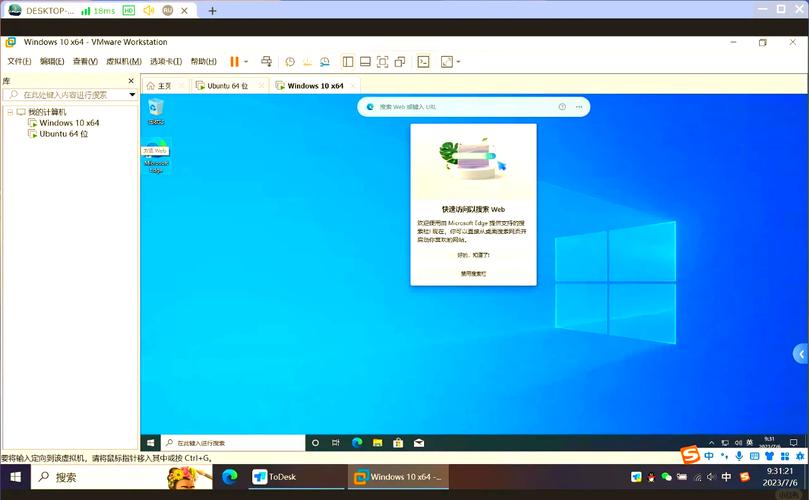Click the Edge web search URL box

[x=465, y=106]
